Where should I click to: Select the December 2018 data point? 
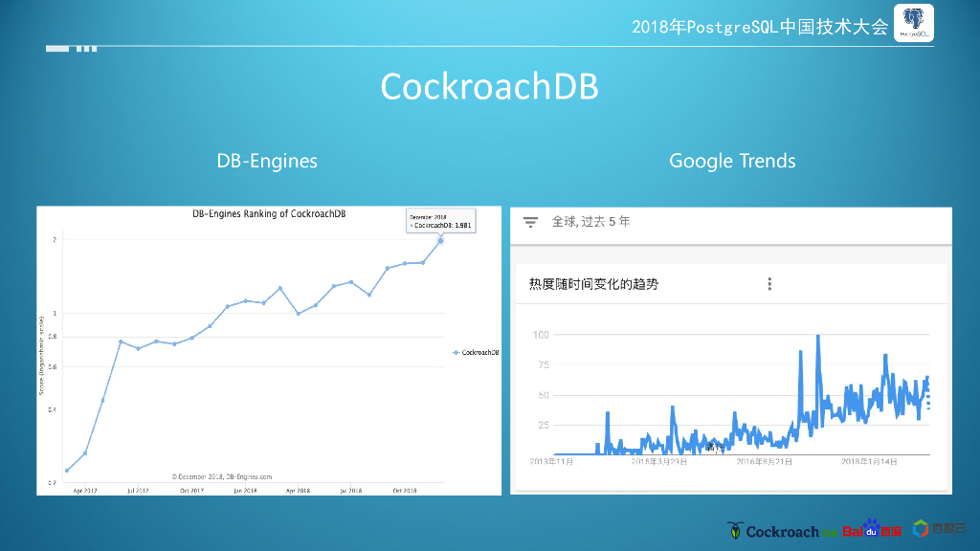tap(440, 240)
